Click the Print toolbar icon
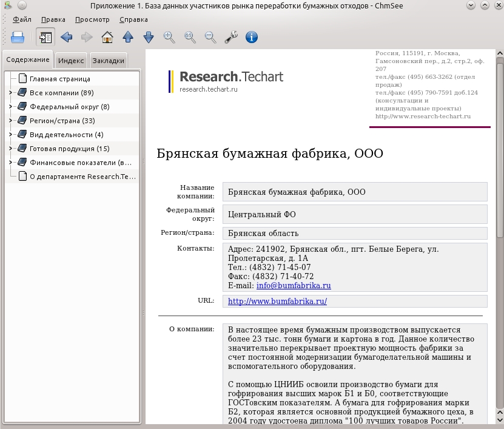Image resolution: width=504 pixels, height=429 pixels. (18, 37)
